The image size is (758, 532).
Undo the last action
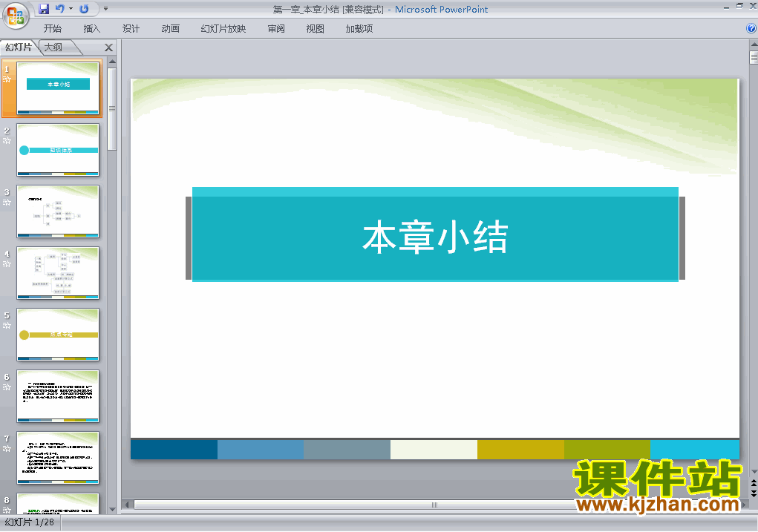click(x=60, y=9)
